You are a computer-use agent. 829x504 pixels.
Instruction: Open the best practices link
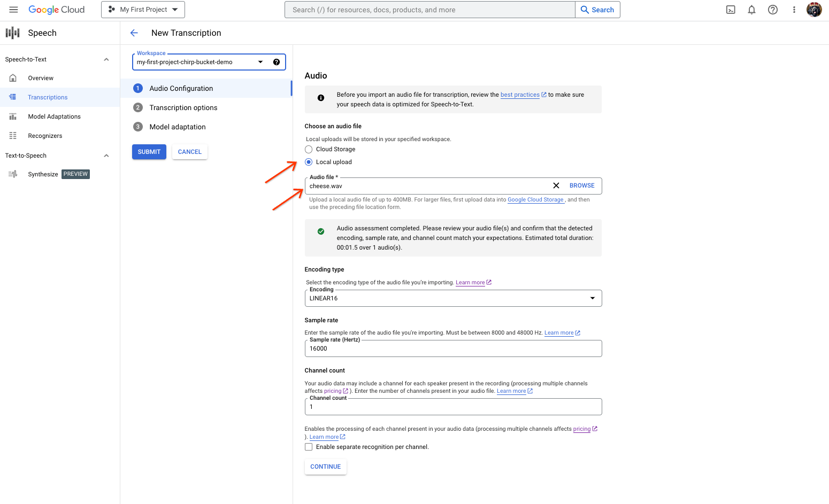519,95
